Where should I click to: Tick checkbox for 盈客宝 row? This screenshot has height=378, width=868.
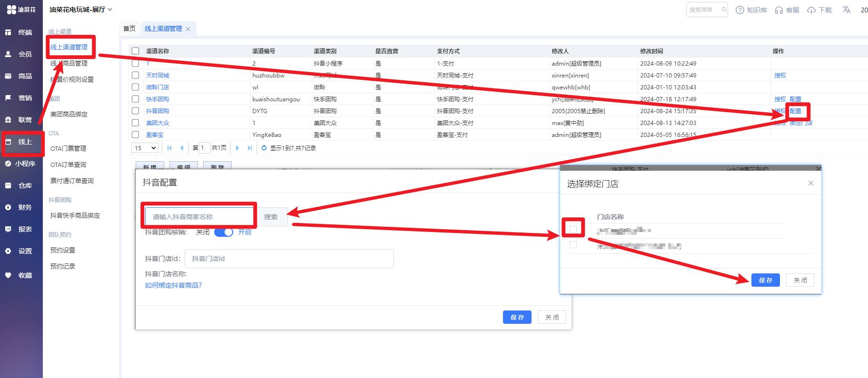[136, 135]
